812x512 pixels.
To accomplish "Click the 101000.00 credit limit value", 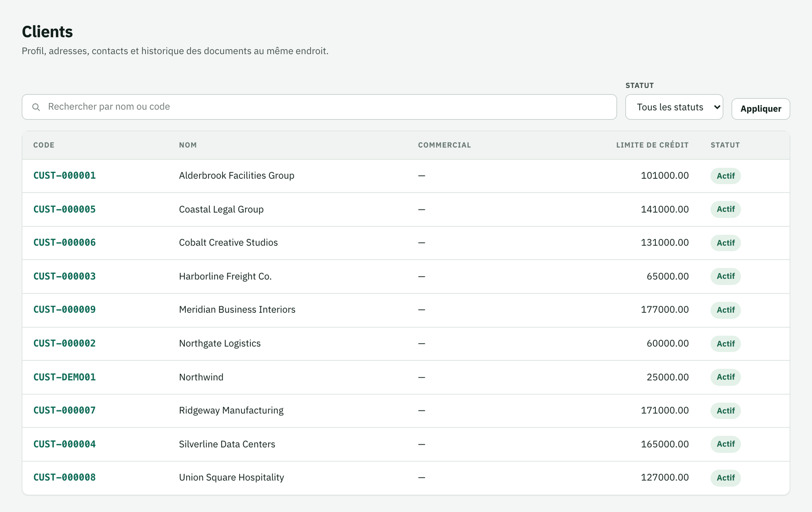I will [664, 176].
